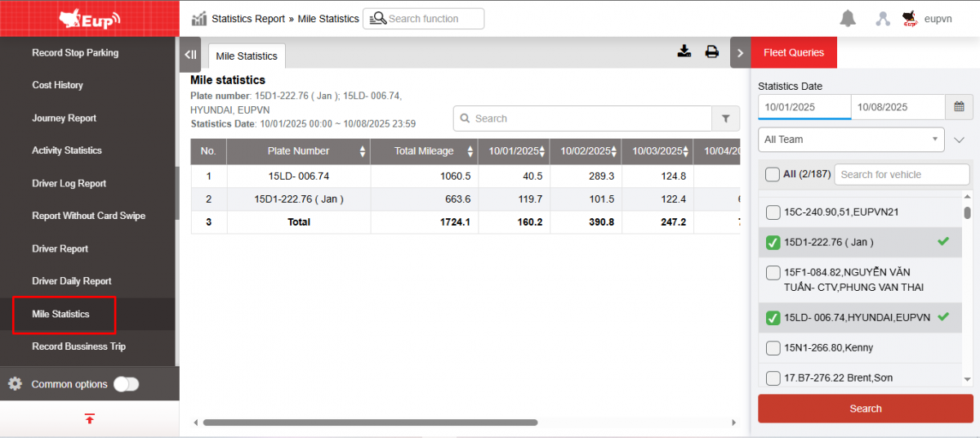
Task: Uncheck vehicle 15D1-222.76 ( Jan )
Action: tap(773, 243)
